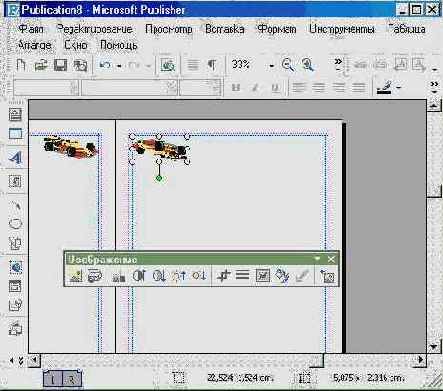Click Insert Picture icon in Изображение toolbar
The height and width of the screenshot is (391, 443).
click(x=76, y=276)
